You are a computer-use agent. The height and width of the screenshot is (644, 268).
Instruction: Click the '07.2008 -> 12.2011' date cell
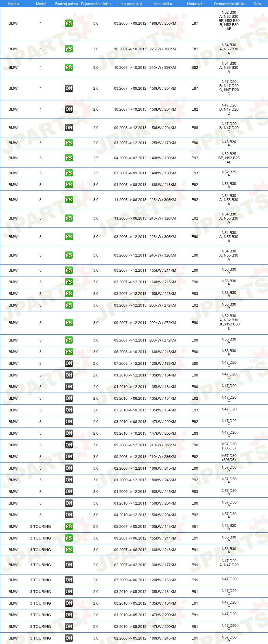click(x=130, y=363)
